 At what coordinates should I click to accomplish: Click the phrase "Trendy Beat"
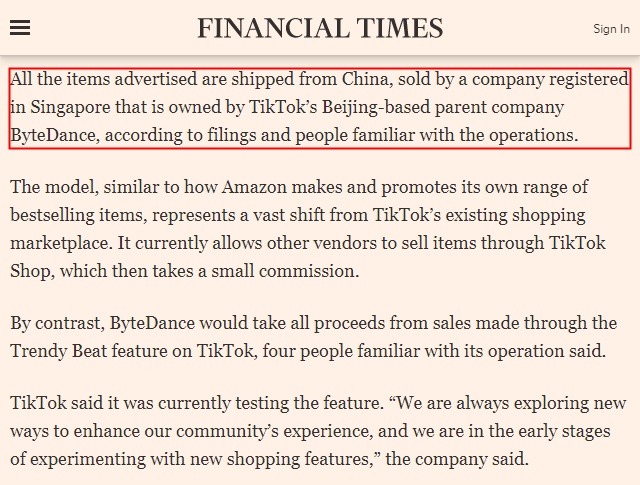[58, 351]
